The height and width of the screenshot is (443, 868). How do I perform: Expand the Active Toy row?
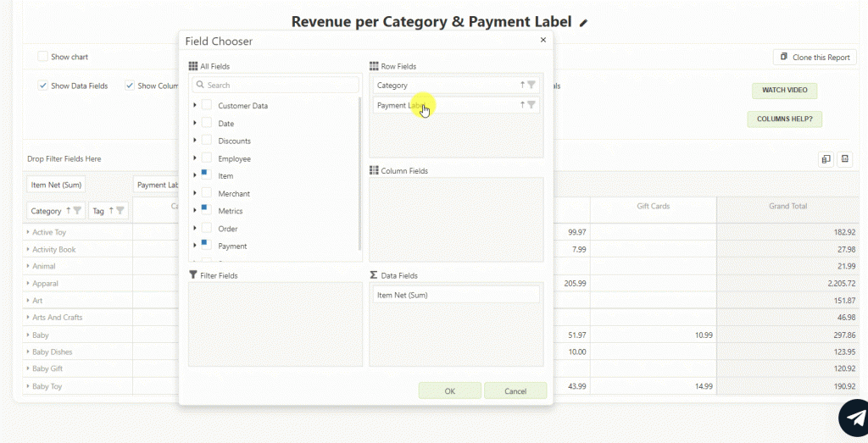click(x=28, y=232)
